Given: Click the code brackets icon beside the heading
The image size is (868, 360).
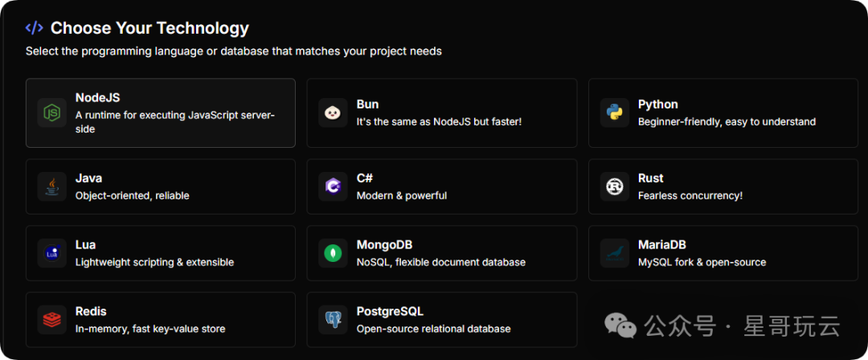Looking at the screenshot, I should 34,28.
